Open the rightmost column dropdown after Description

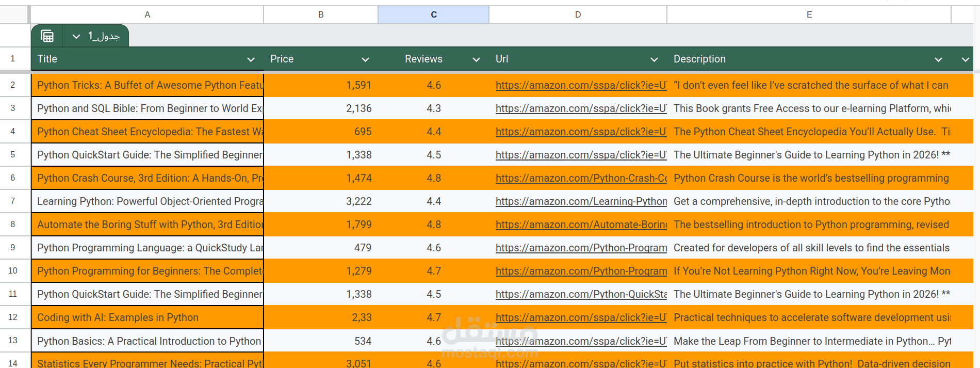click(965, 59)
